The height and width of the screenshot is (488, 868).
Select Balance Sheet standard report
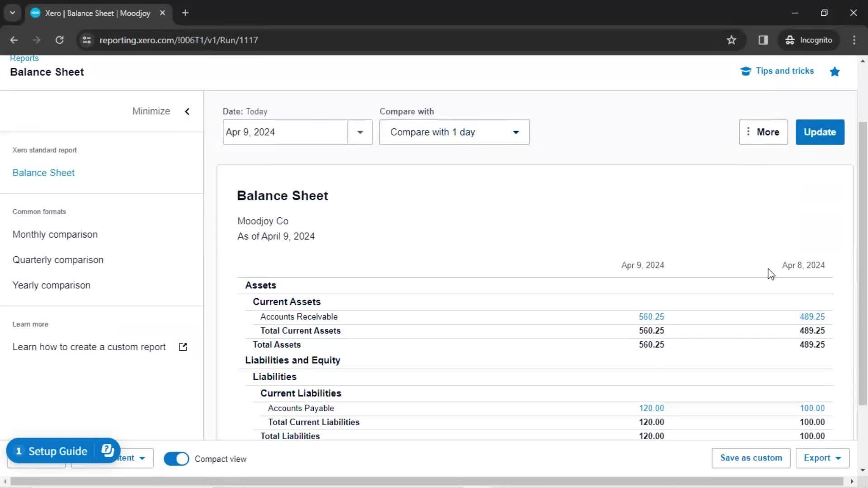(43, 173)
